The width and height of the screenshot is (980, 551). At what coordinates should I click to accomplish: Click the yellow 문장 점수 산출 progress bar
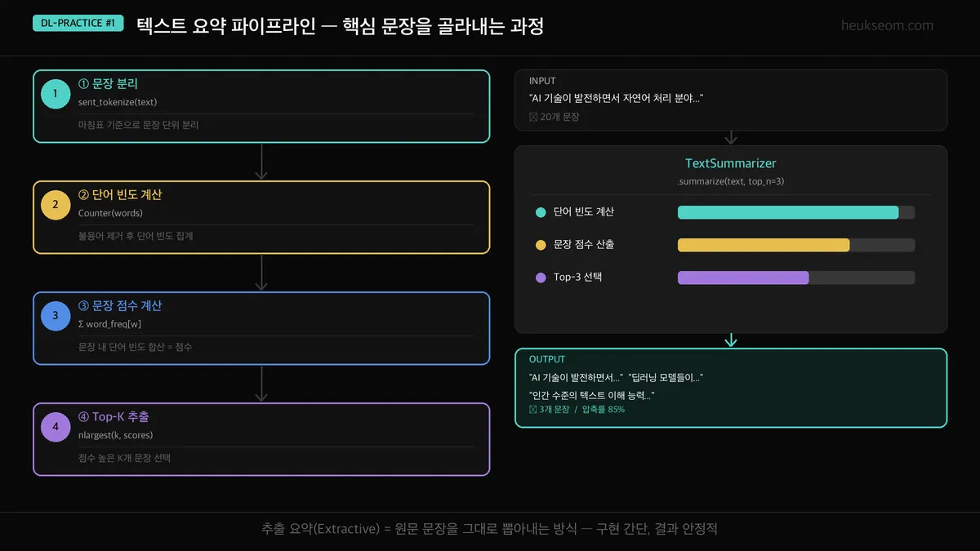[796, 245]
